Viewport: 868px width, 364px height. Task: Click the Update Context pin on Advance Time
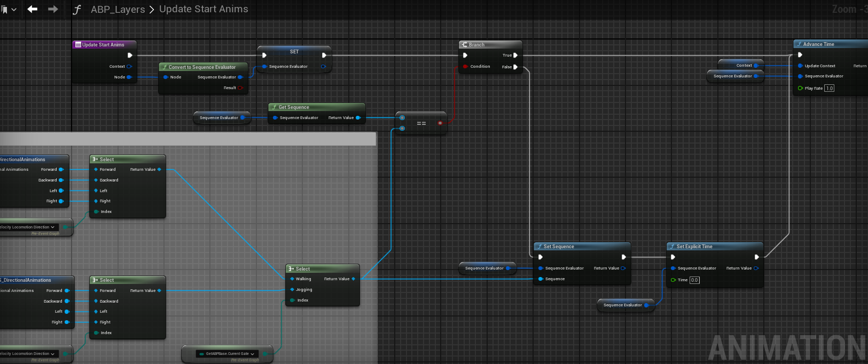point(800,66)
